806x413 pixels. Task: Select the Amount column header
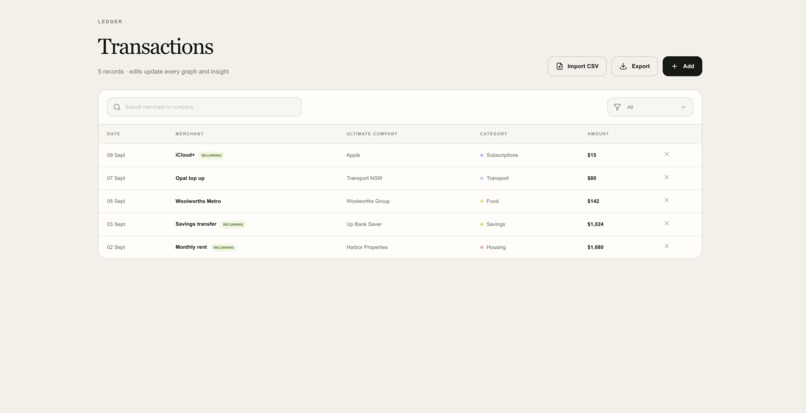point(598,134)
